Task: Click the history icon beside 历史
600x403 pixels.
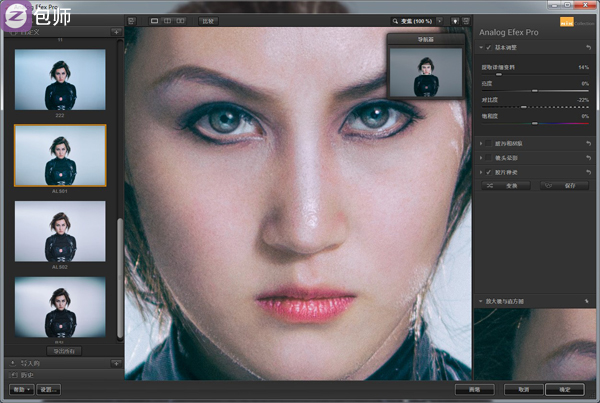Action: click(x=13, y=375)
